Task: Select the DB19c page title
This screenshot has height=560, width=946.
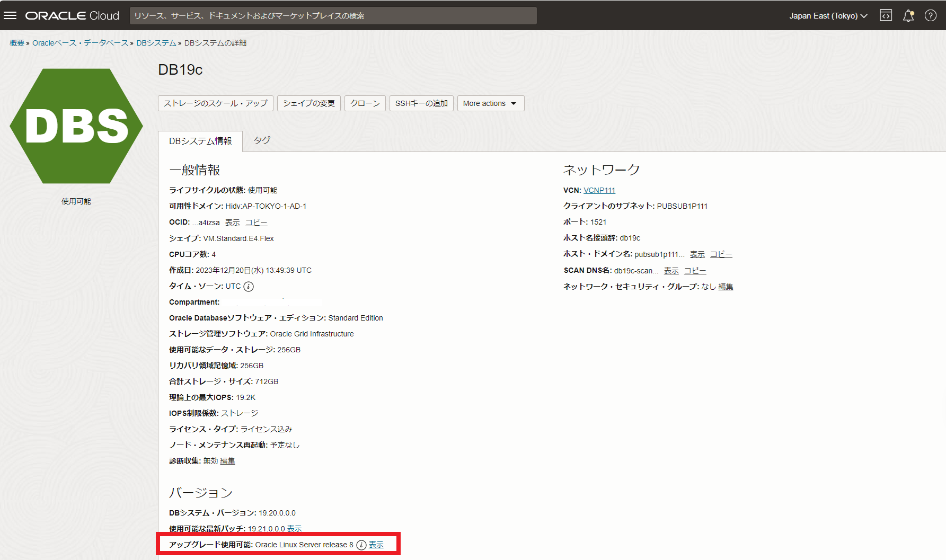Action: (180, 70)
